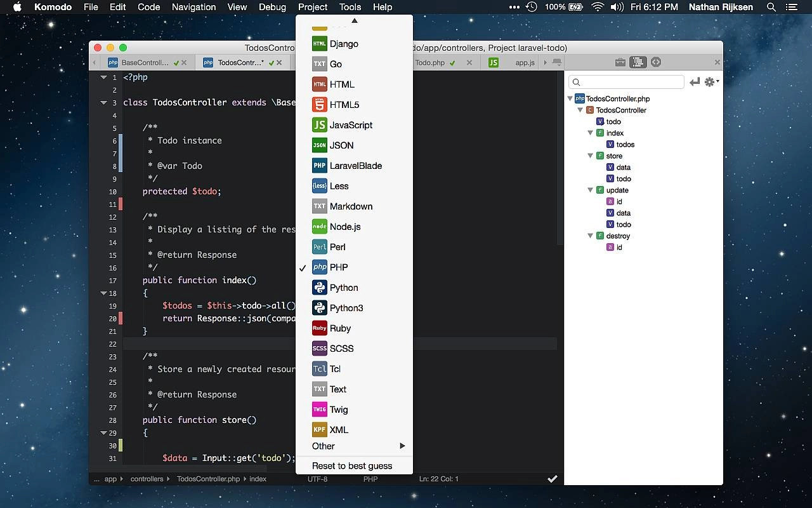Open the Other languages submenu

354,446
